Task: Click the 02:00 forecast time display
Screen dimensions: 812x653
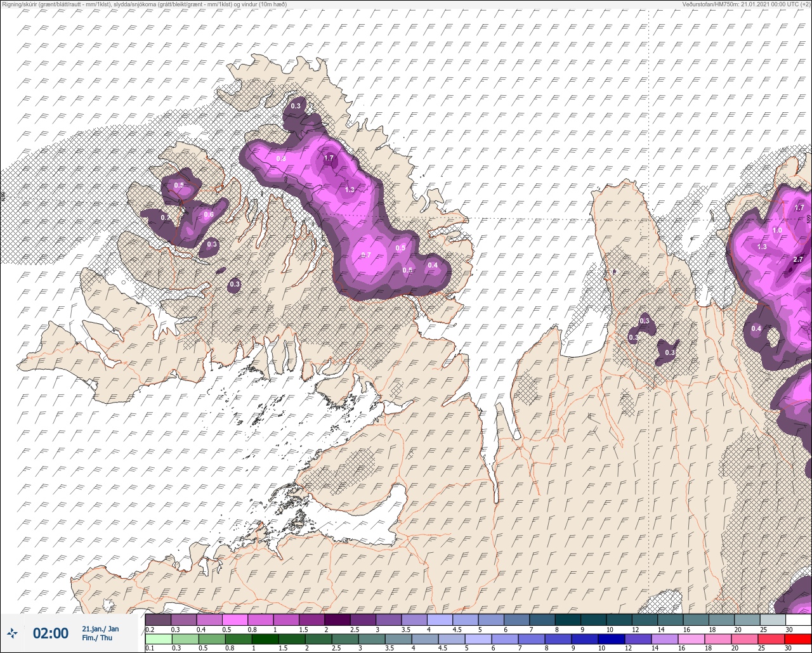Action: click(51, 633)
